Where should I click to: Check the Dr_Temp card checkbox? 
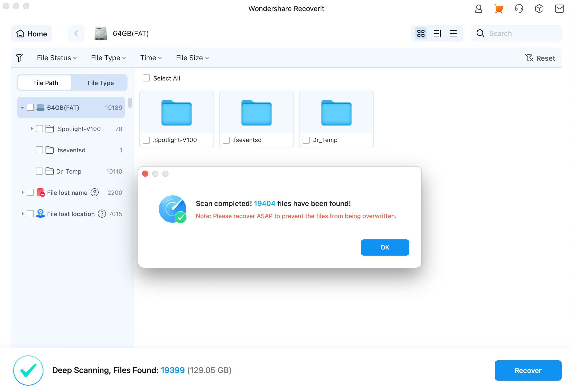306,140
